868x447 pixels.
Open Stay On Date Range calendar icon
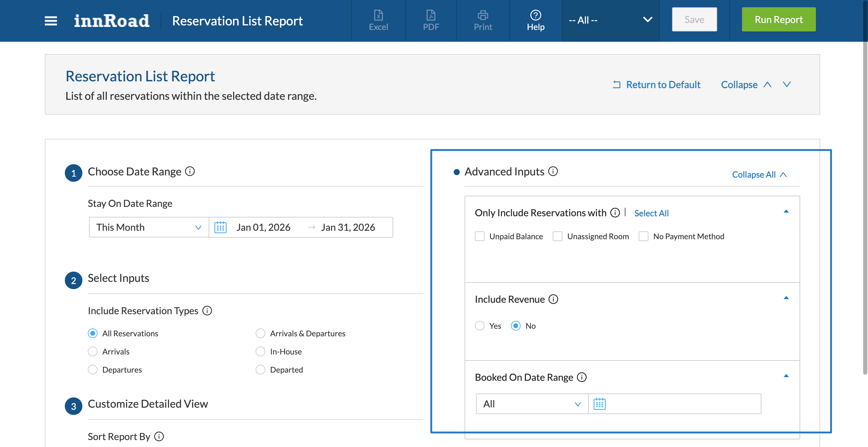tap(220, 227)
